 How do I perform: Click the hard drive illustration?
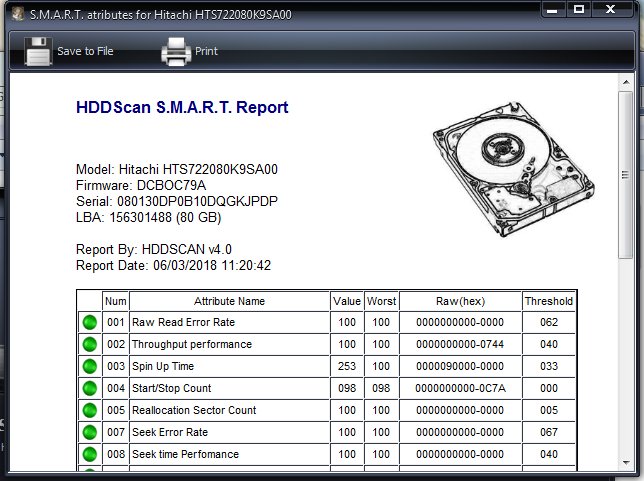pyautogui.click(x=513, y=169)
